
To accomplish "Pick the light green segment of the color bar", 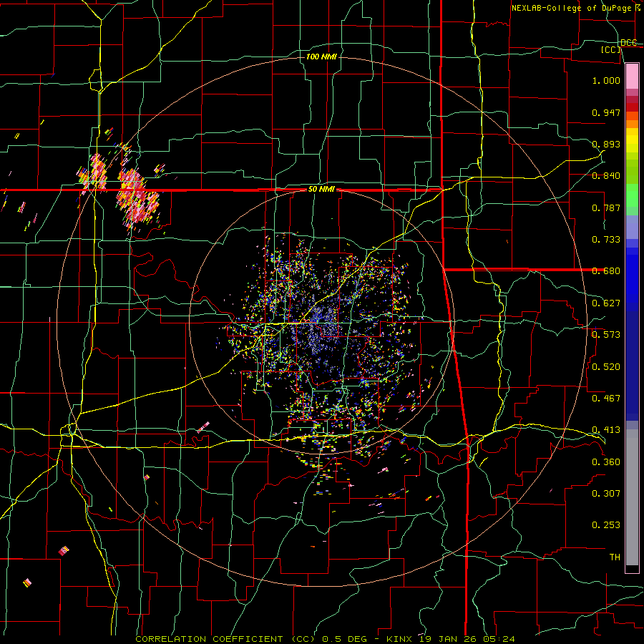I will click(x=632, y=195).
